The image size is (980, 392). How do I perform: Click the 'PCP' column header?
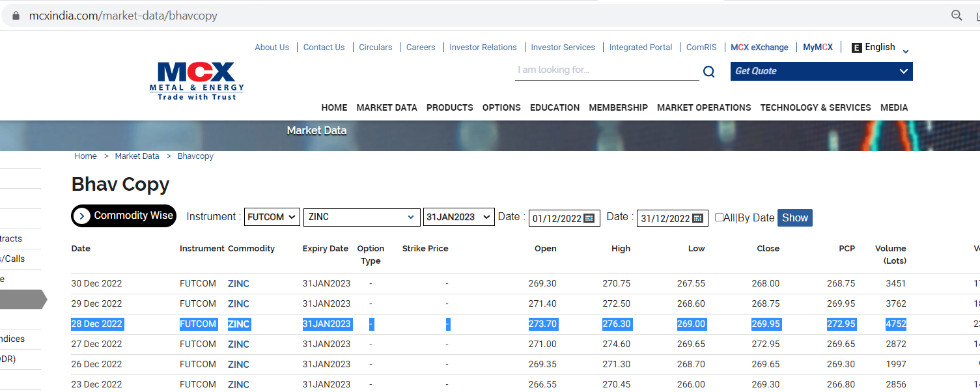pyautogui.click(x=847, y=248)
